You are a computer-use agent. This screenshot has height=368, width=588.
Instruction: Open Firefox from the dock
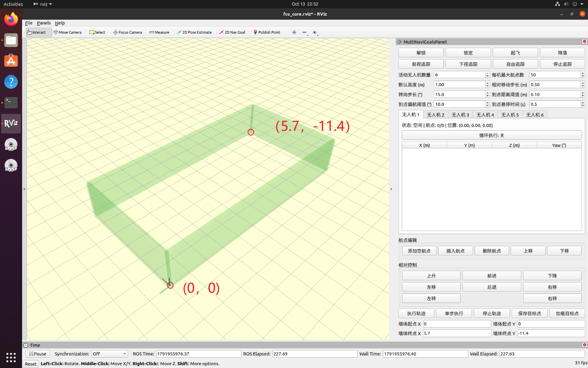11,19
